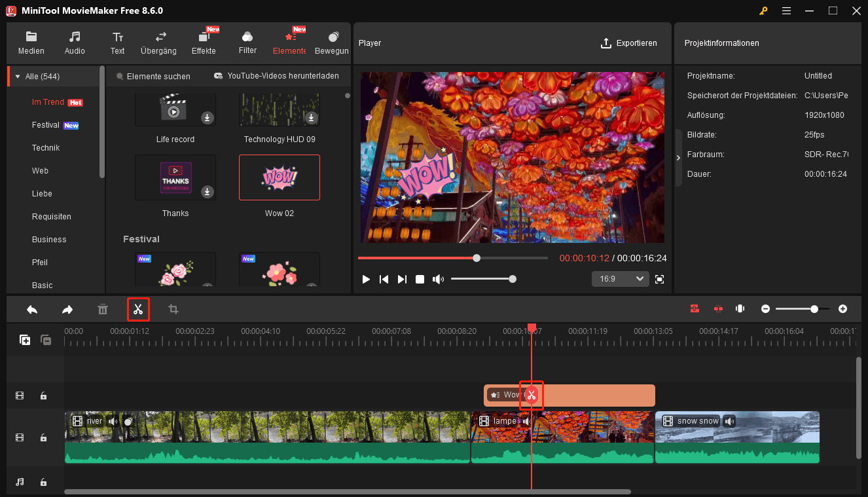Add a new track with the plus icon

24,340
